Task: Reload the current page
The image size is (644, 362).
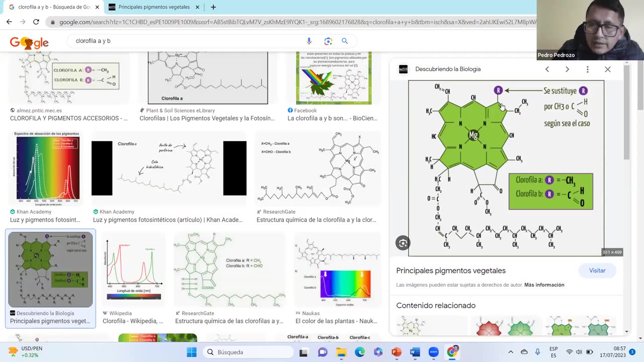Action: [x=36, y=22]
